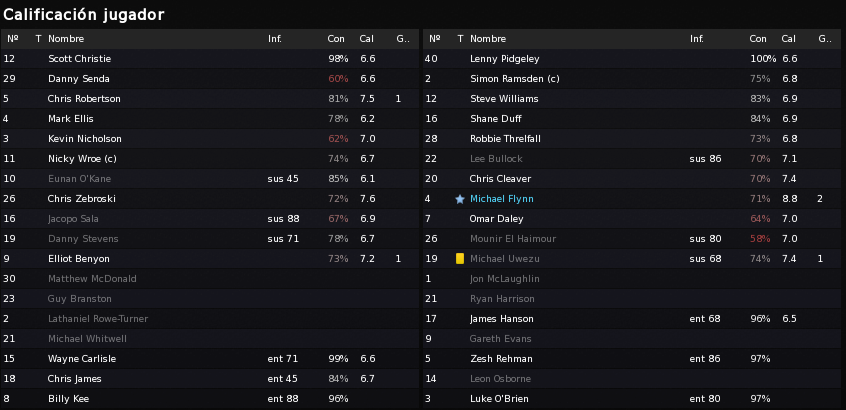Open player Michael Flynn's profile link
Viewport: 846px width, 410px height.
click(502, 199)
